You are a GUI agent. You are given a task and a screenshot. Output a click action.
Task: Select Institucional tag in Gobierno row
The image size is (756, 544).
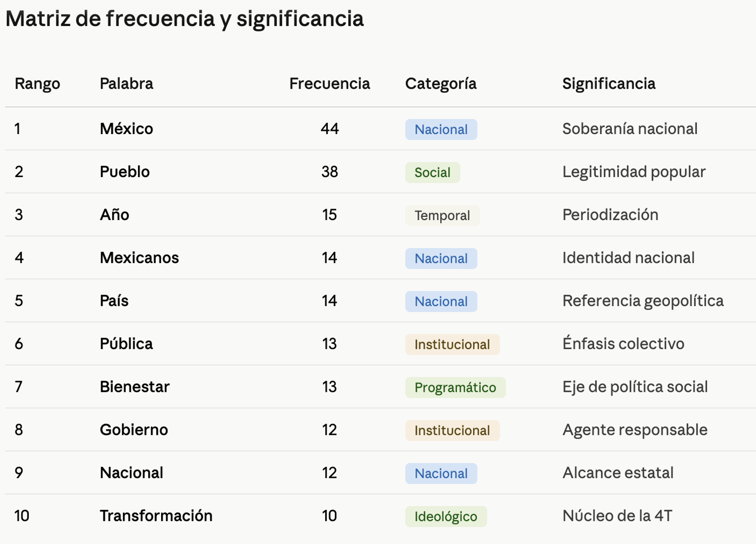[452, 430]
